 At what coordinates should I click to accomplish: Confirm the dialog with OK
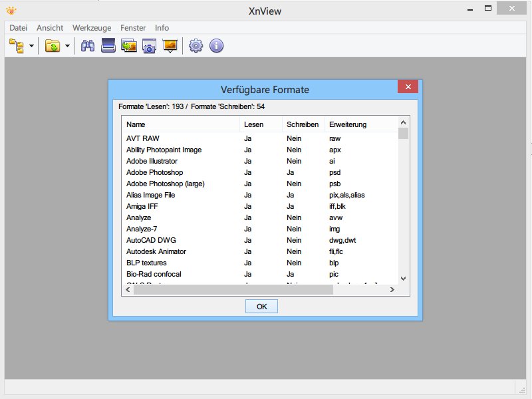(x=261, y=307)
